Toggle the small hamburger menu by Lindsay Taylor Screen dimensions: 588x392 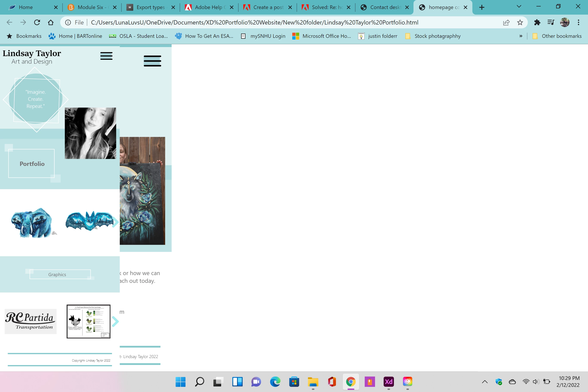[106, 56]
